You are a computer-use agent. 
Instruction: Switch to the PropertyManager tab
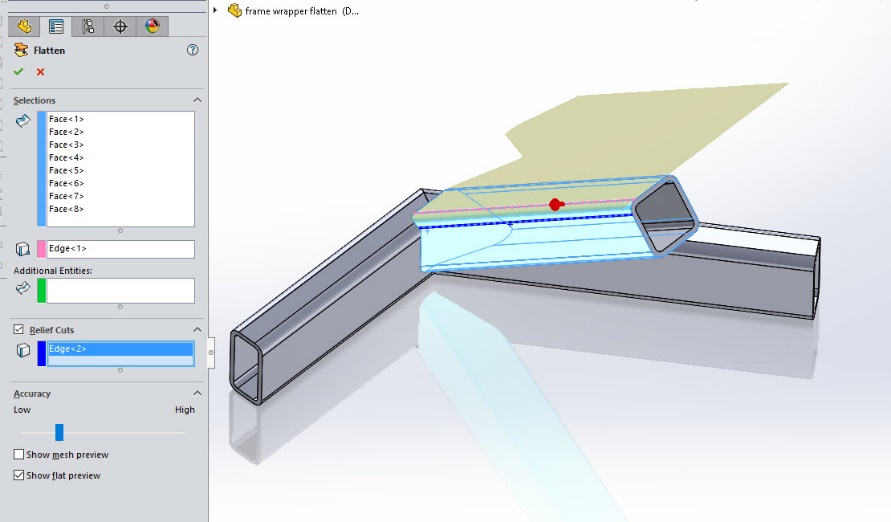pos(56,26)
